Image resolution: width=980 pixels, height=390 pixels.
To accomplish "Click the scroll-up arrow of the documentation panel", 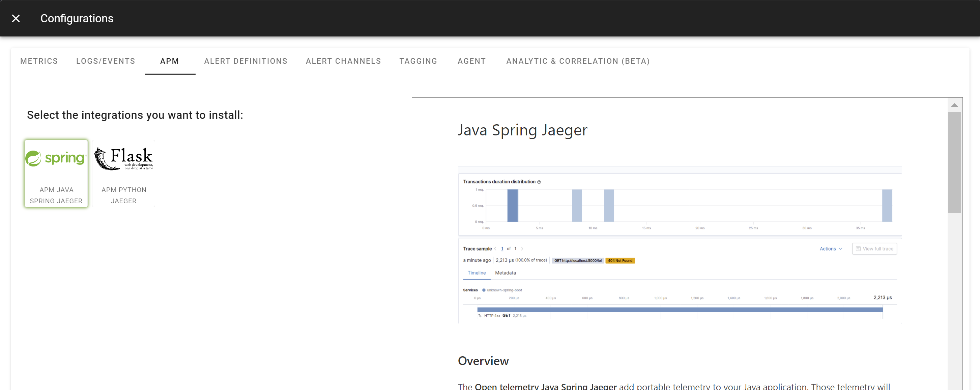I will click(x=954, y=105).
